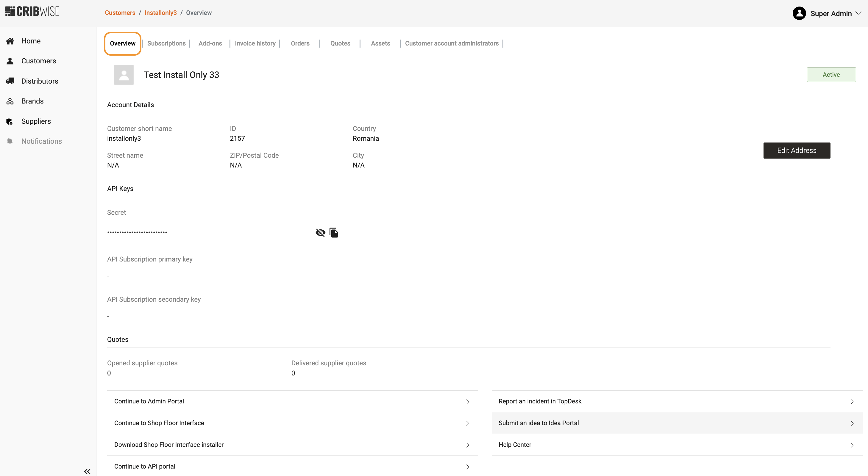Click the Customers breadcrumb link
This screenshot has width=868, height=476.
tap(120, 13)
